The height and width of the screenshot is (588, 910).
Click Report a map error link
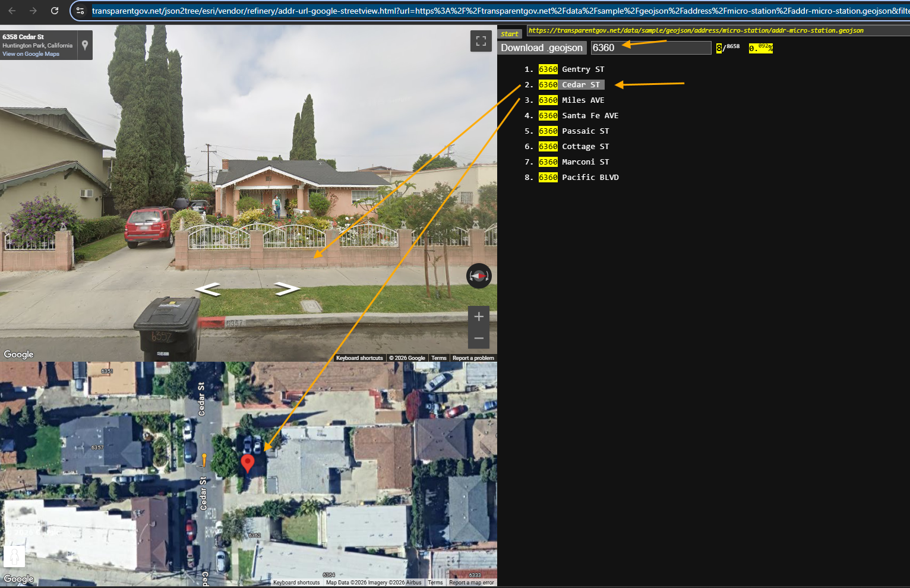point(472,583)
